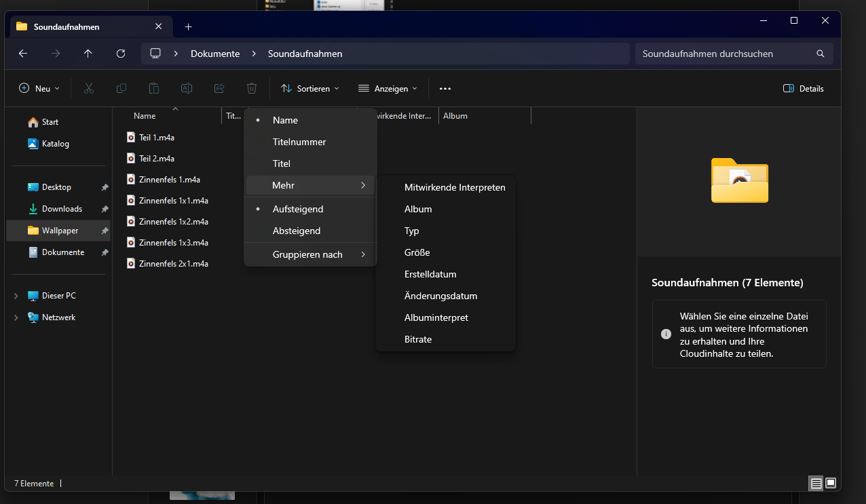866x504 pixels.
Task: Click the Share icon in the toolbar
Action: 219,88
